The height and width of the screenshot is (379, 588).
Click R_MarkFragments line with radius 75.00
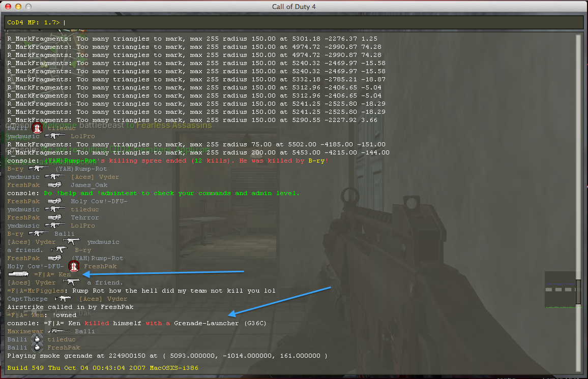click(x=196, y=144)
